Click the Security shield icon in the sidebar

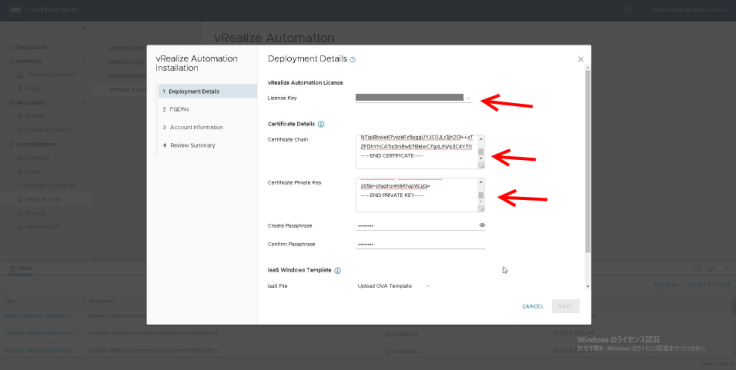point(20,213)
